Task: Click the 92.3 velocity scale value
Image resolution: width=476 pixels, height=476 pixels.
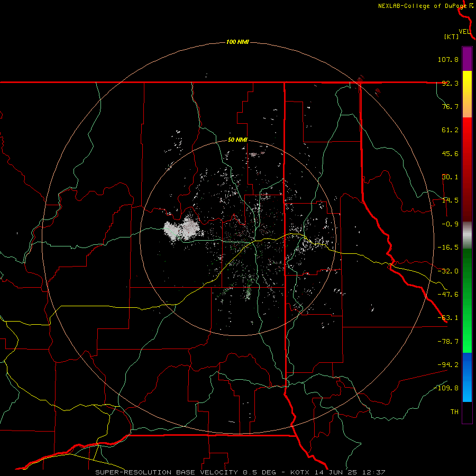Action: (x=450, y=83)
